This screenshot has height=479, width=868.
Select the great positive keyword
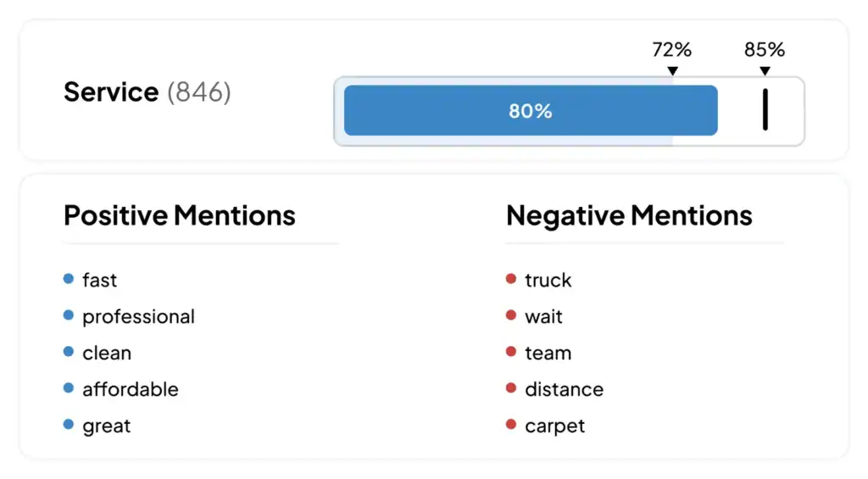[x=107, y=426]
